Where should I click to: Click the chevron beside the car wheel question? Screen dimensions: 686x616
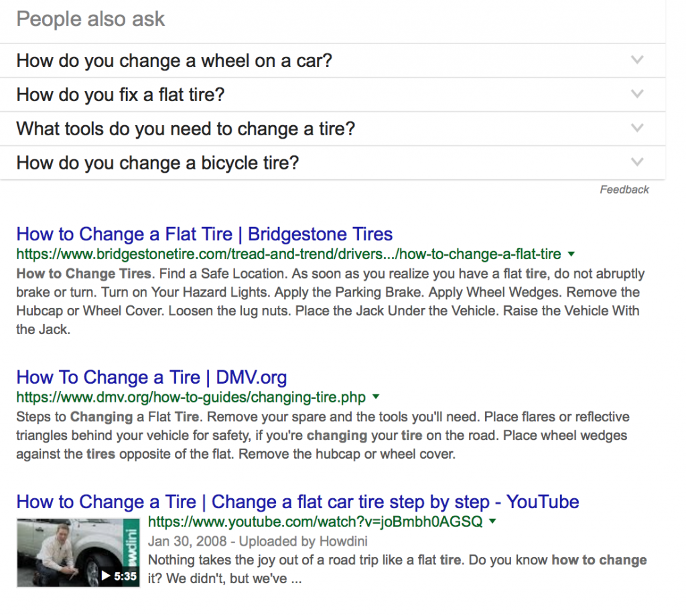tap(637, 60)
